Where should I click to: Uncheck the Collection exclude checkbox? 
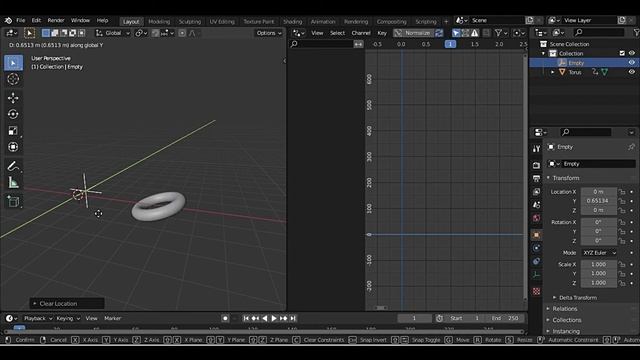[622, 53]
